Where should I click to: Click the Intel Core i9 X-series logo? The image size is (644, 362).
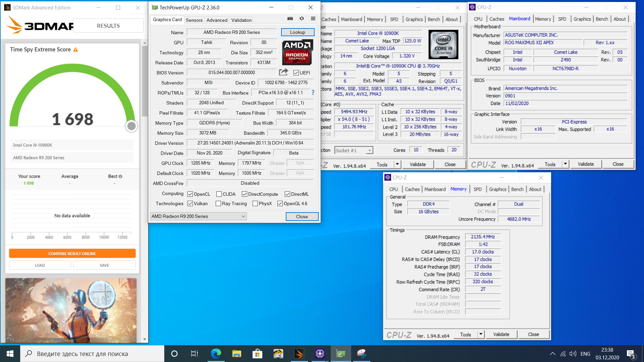coord(443,45)
